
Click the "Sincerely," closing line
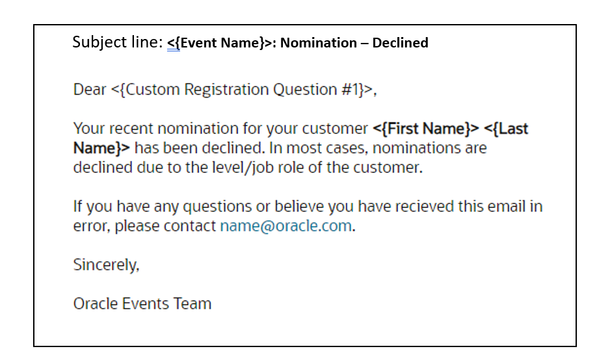(106, 265)
